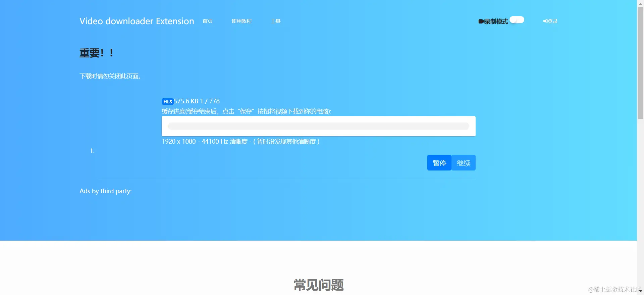Pause the download with 暂停 button
Image resolution: width=644 pixels, height=295 pixels.
[x=439, y=163]
